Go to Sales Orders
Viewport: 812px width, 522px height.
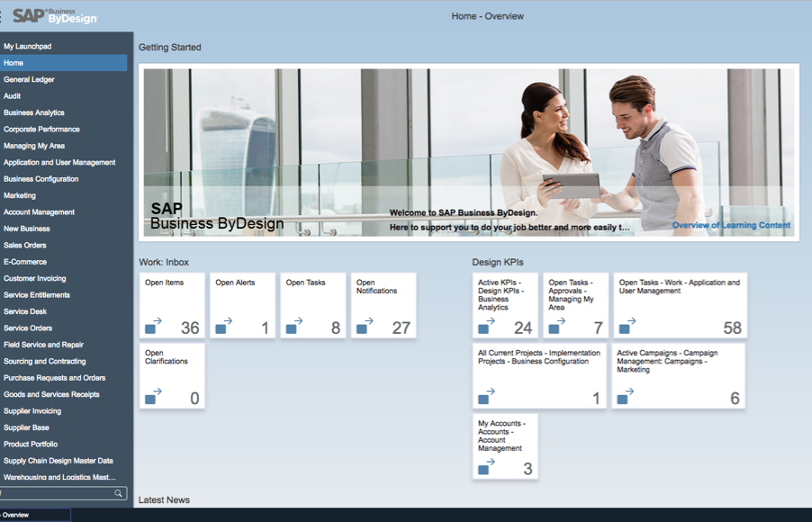pos(63,245)
